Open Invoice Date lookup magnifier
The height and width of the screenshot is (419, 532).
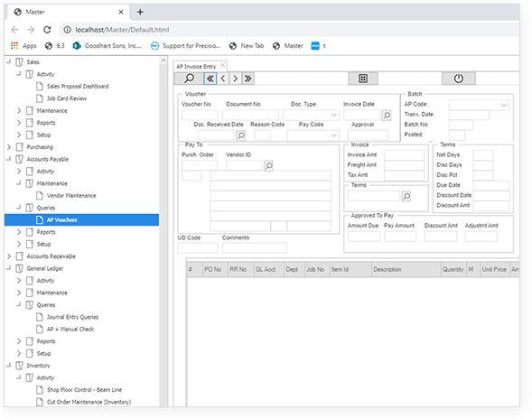pyautogui.click(x=387, y=116)
